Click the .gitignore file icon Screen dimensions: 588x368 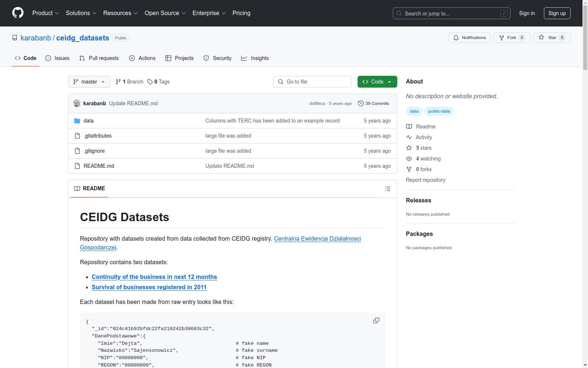pyautogui.click(x=77, y=151)
